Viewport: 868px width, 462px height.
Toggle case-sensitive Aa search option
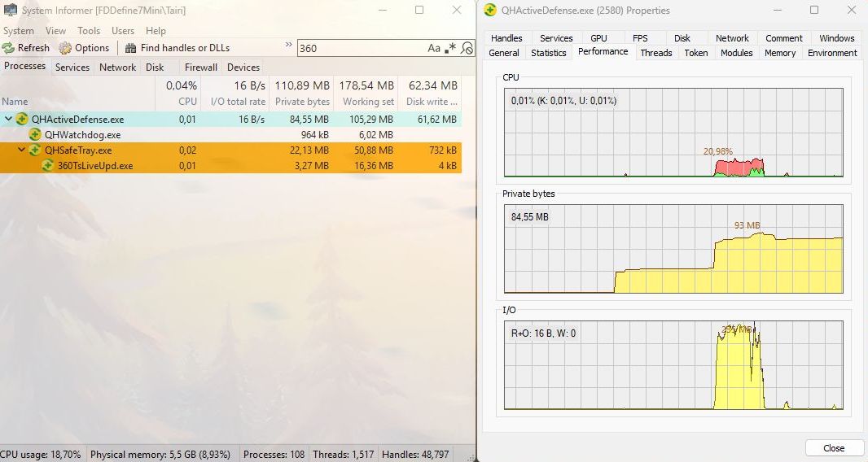[x=434, y=48]
